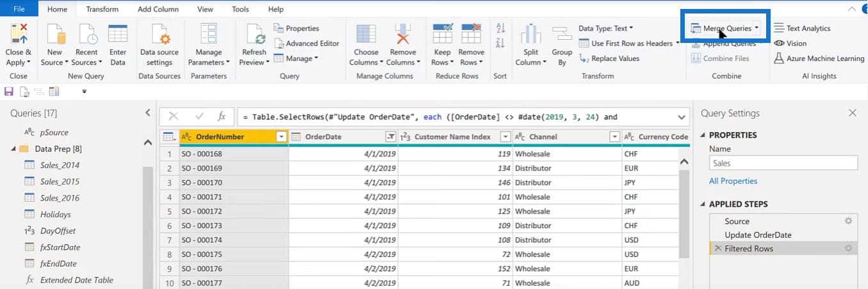Expand the Data Type: Text dropdown

click(x=606, y=28)
